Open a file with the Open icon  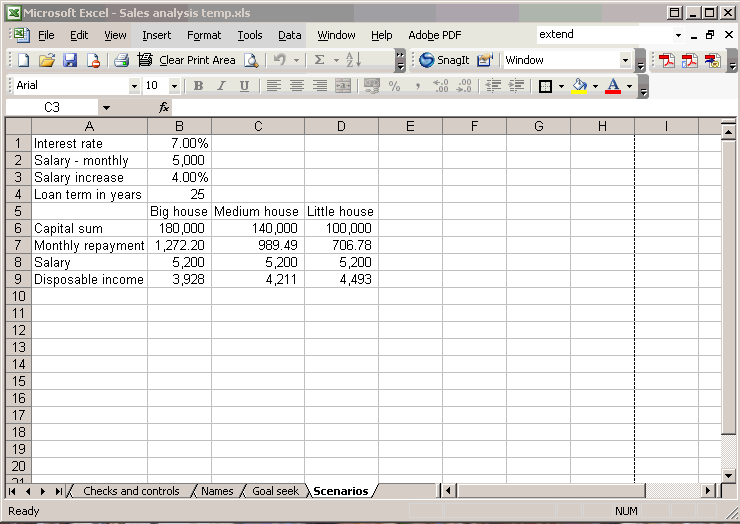point(46,60)
